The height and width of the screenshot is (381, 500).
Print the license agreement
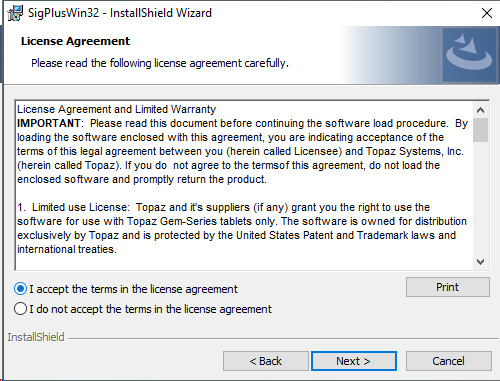448,287
